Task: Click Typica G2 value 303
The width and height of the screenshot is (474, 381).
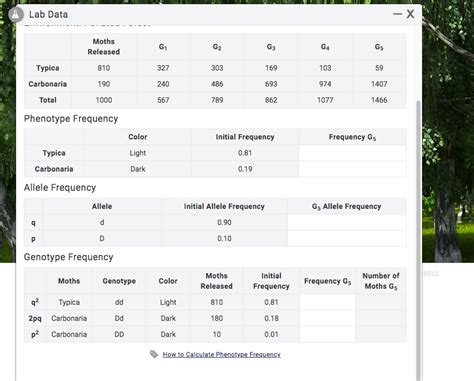Action: (217, 68)
